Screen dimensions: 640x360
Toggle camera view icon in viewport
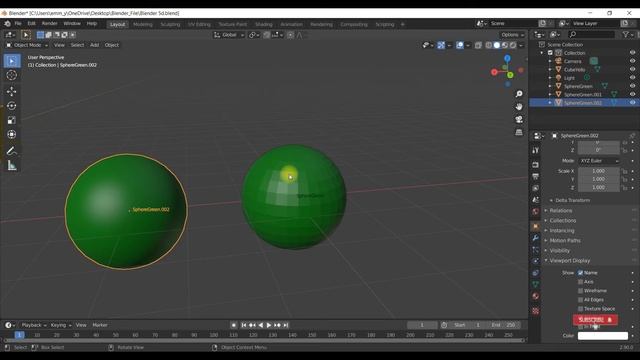point(519,119)
